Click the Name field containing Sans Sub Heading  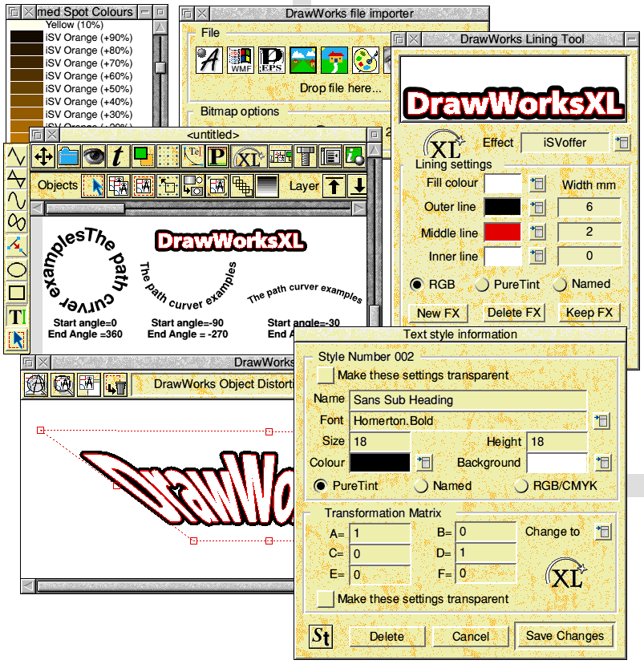[468, 399]
